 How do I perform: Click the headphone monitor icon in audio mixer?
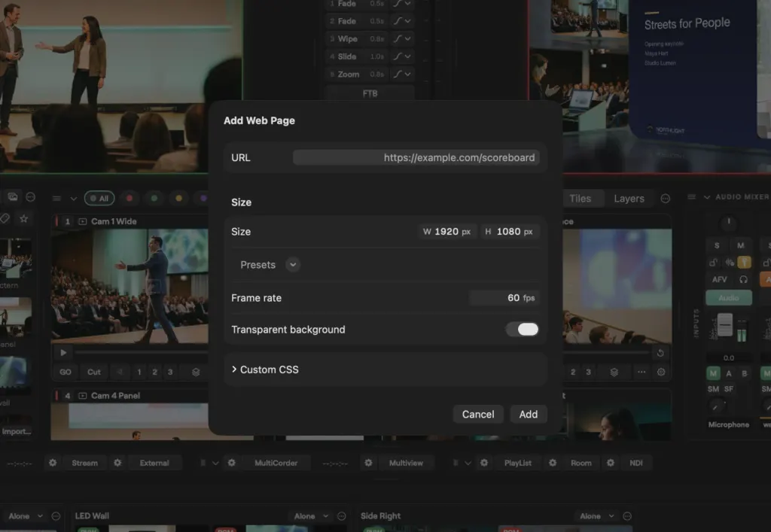click(x=743, y=279)
